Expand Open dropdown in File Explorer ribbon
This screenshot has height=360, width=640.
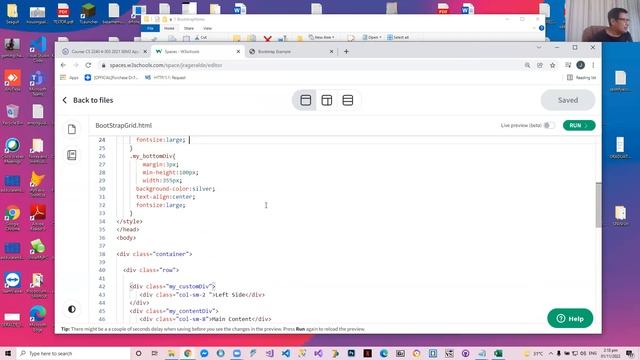[372, 37]
